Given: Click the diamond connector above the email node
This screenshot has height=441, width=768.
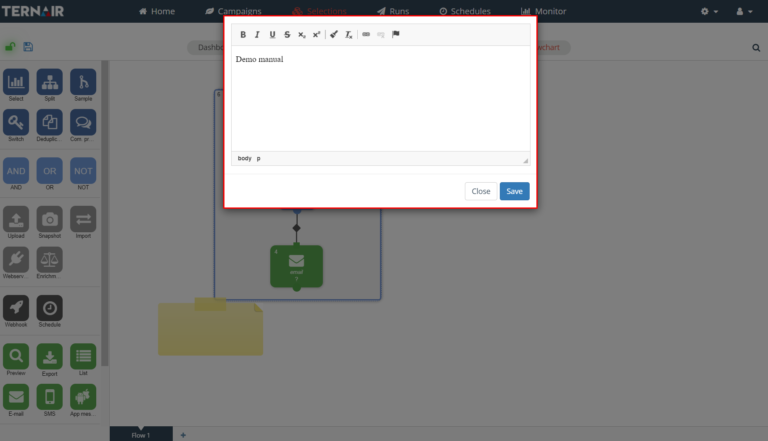Looking at the screenshot, I should (x=296, y=228).
